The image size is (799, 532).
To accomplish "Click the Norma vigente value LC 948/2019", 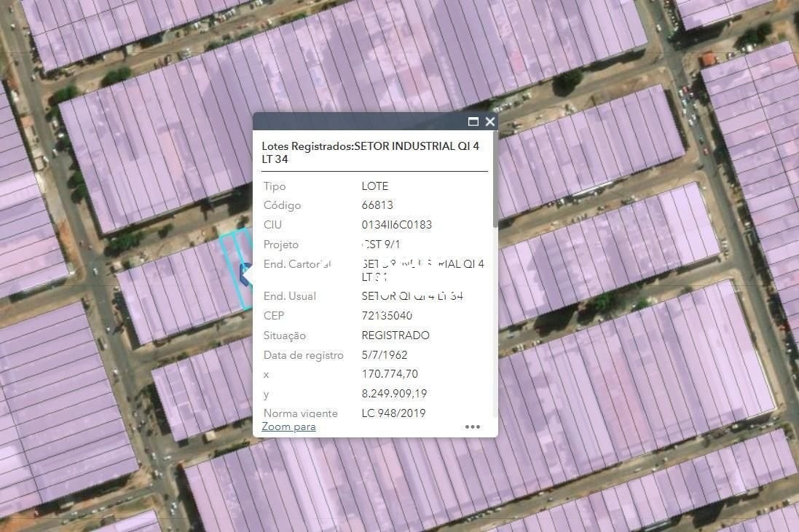I will [393, 413].
